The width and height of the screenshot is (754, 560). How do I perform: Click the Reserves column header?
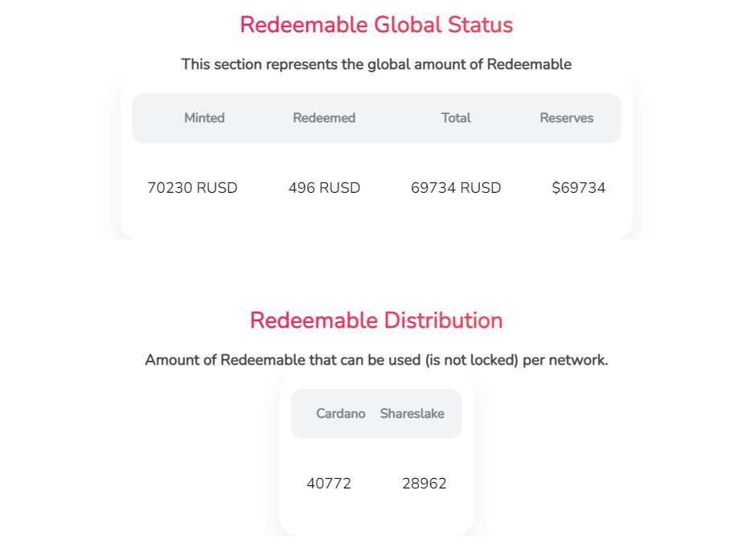[x=567, y=118]
